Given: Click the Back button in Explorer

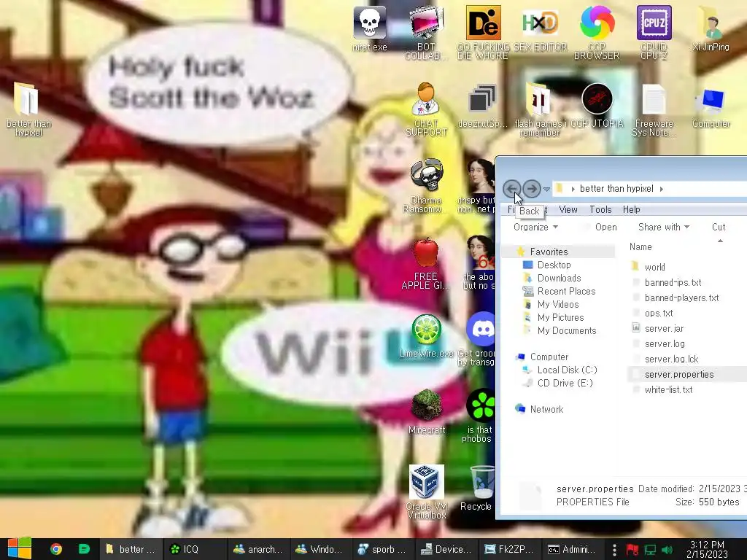Looking at the screenshot, I should (511, 189).
